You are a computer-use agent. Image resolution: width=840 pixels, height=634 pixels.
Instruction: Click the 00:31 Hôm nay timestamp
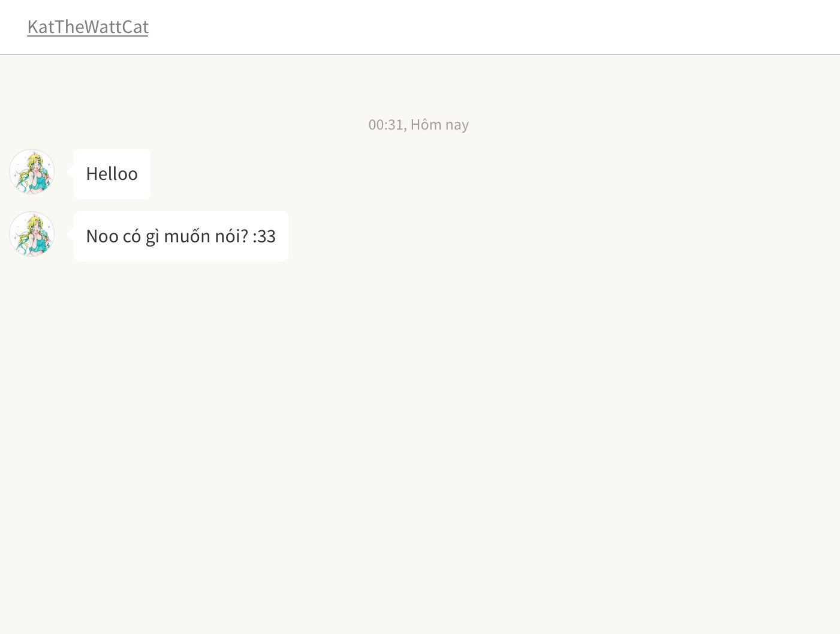(419, 124)
